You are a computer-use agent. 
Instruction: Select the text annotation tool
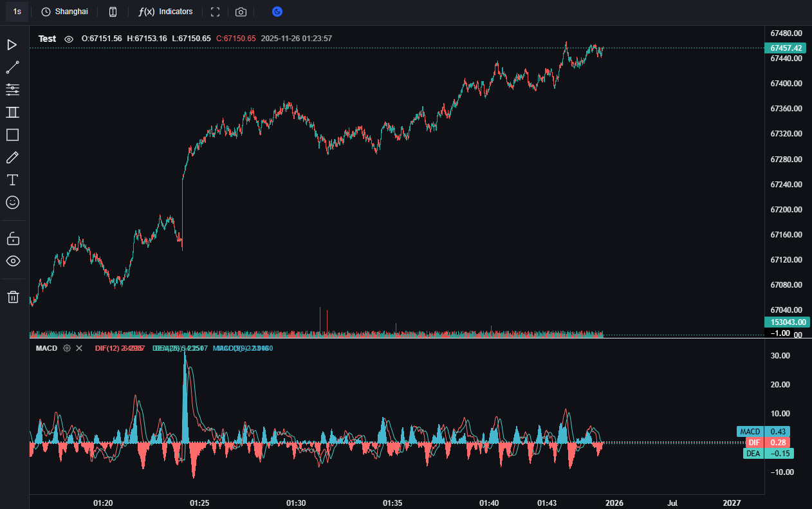[x=12, y=180]
